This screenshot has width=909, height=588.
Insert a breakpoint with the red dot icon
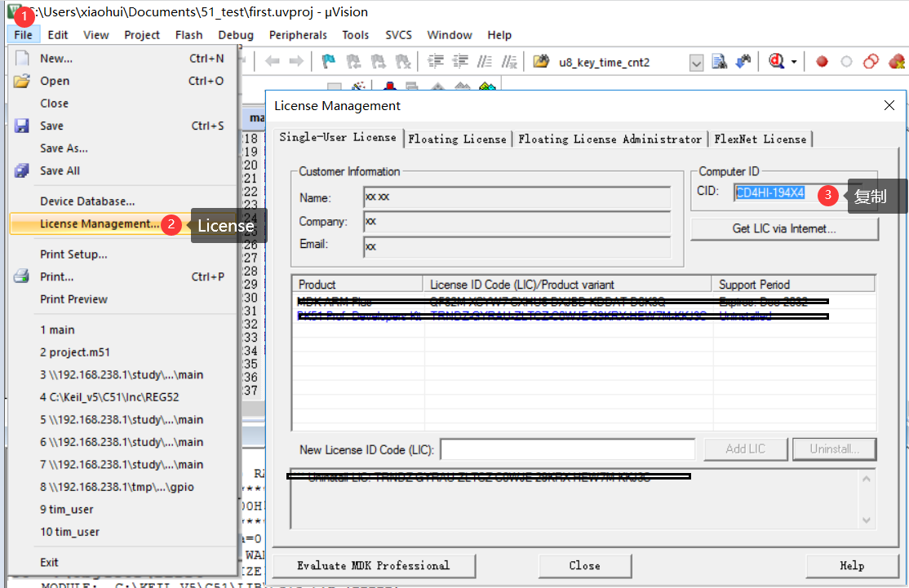point(822,61)
